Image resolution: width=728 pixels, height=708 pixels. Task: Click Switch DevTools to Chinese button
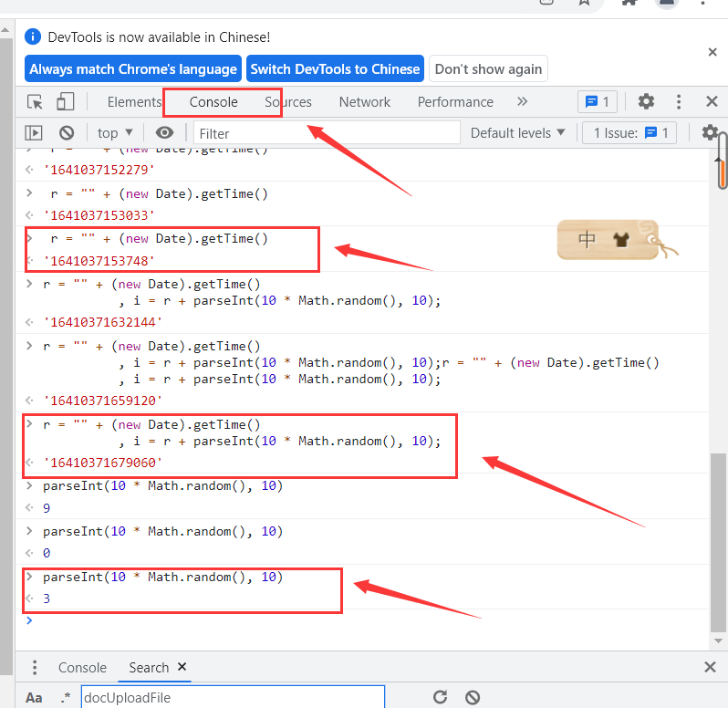tap(335, 68)
